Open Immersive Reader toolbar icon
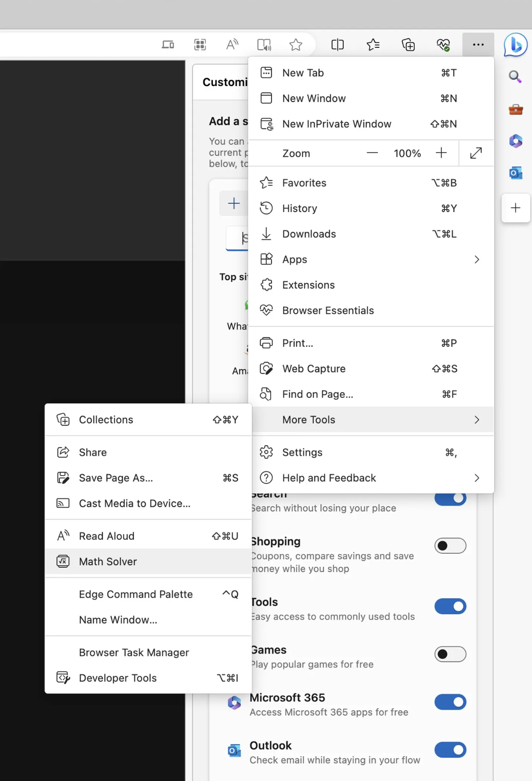Viewport: 532px width, 781px height. pyautogui.click(x=264, y=45)
